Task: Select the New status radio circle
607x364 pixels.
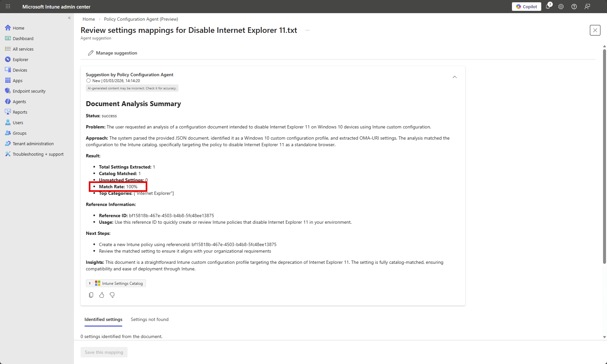Action: tap(88, 80)
